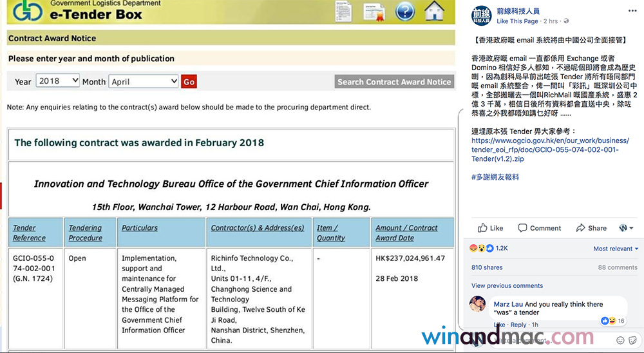
Task: Click the Comment speech bubble
Action: point(538,228)
